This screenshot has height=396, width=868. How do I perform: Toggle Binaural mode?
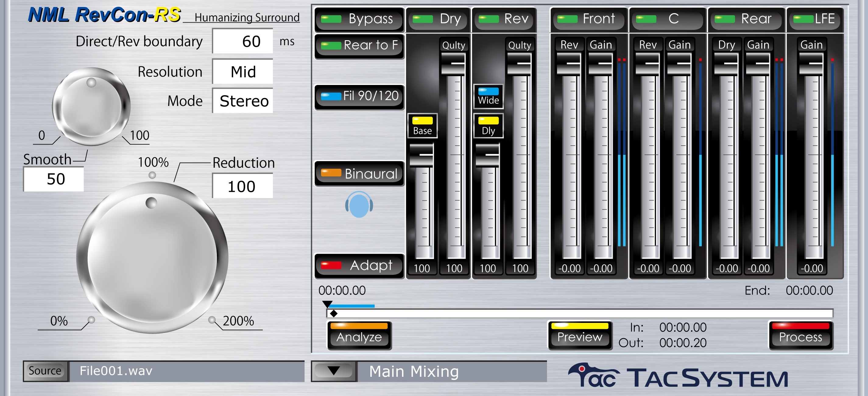[x=359, y=174]
